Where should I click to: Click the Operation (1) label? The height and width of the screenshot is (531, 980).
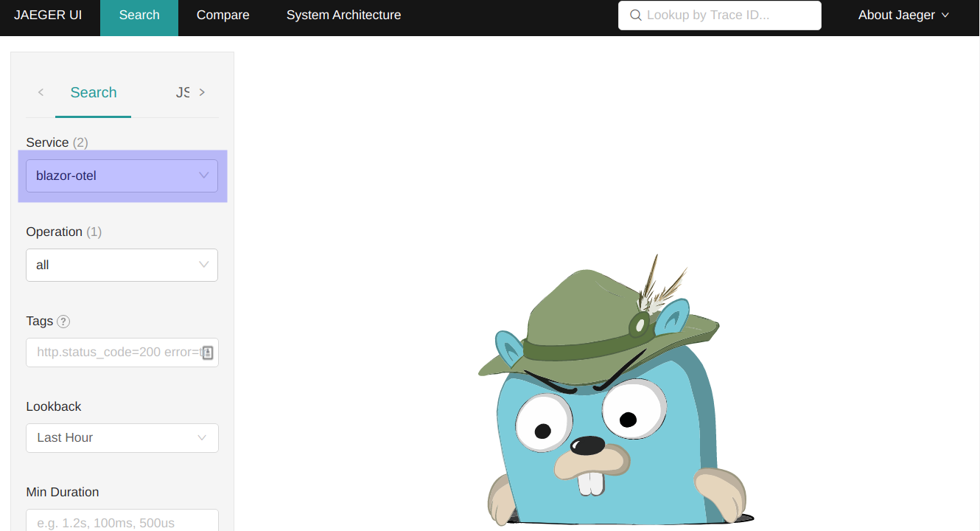point(64,232)
